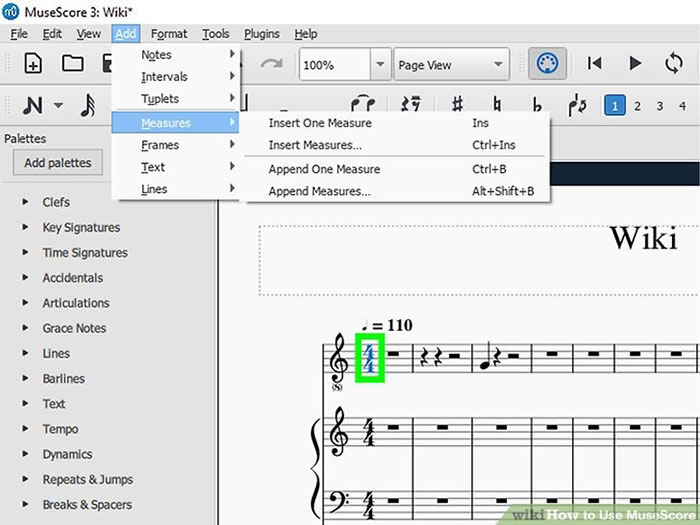The height and width of the screenshot is (525, 700).
Task: Click the Open file folder icon
Action: (72, 64)
